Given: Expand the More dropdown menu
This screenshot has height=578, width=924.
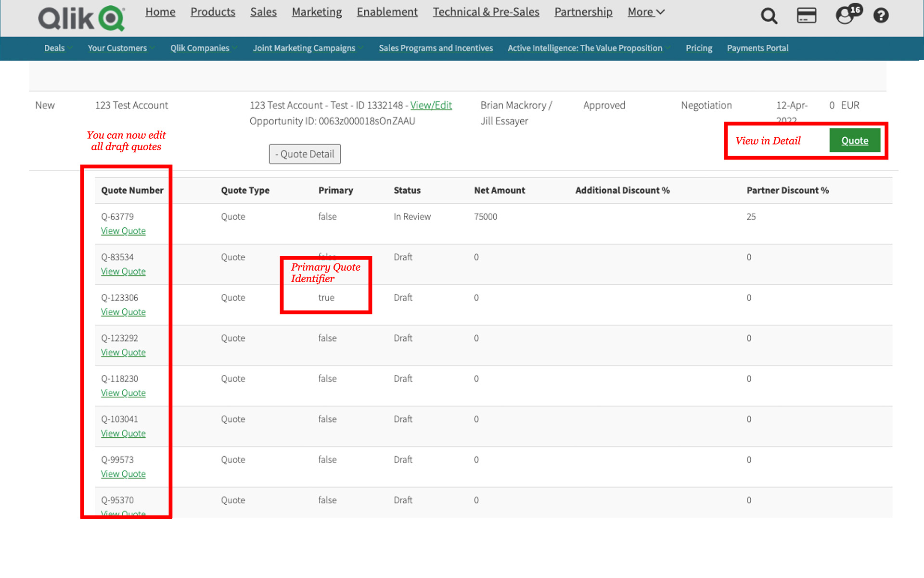Looking at the screenshot, I should pyautogui.click(x=646, y=12).
